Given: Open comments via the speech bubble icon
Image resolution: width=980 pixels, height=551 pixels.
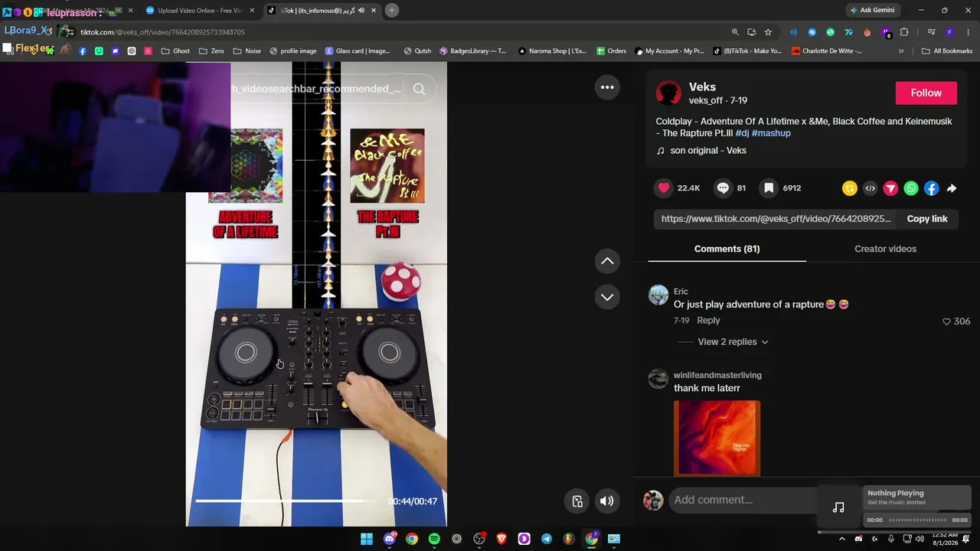Looking at the screenshot, I should tap(723, 188).
